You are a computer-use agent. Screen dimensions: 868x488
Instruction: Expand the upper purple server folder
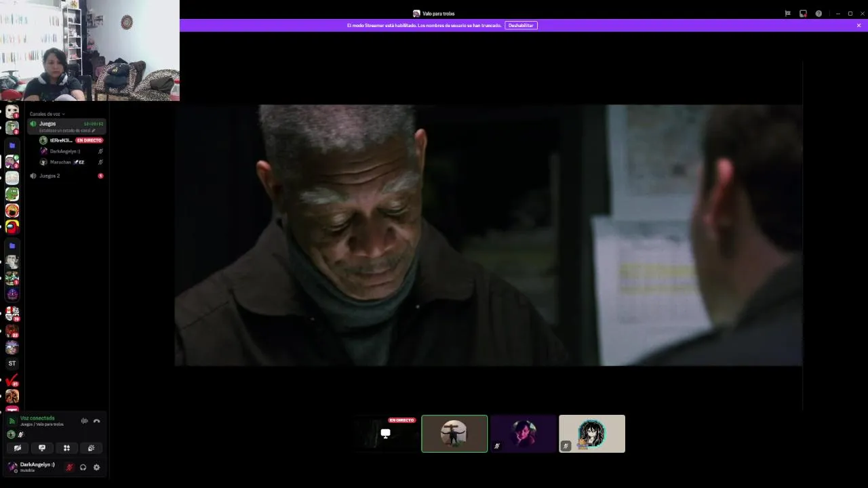click(x=12, y=146)
